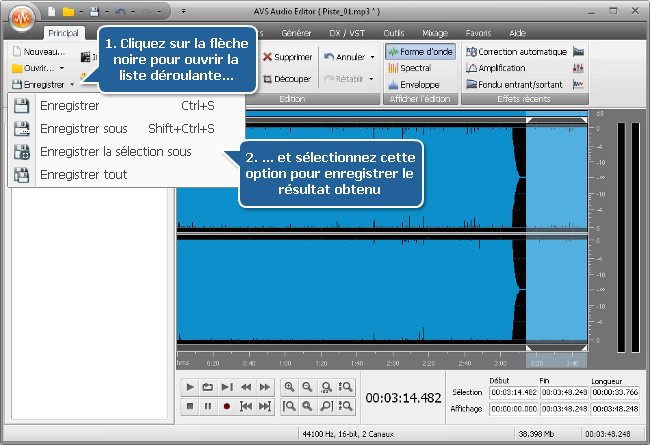
Task: Expand the Annuler dropdown arrow
Action: 372,57
